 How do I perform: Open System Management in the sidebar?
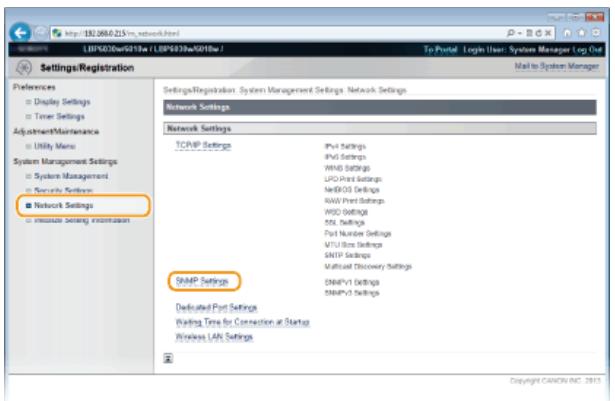71,176
